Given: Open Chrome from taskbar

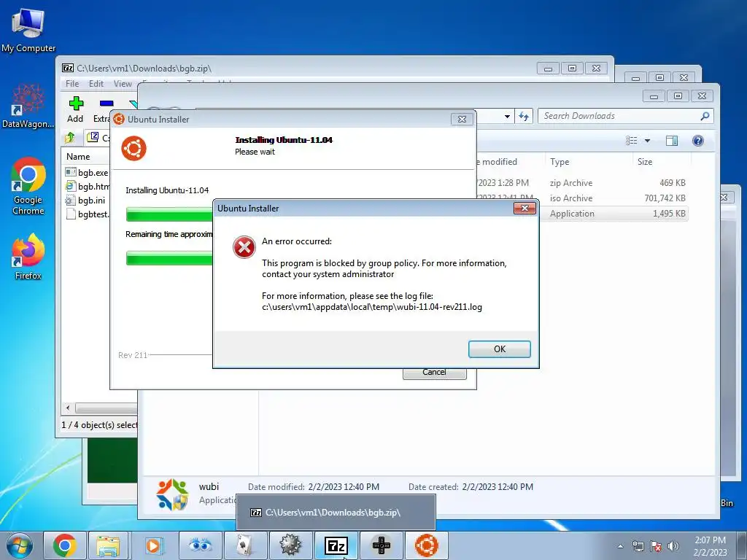Looking at the screenshot, I should tap(65, 545).
